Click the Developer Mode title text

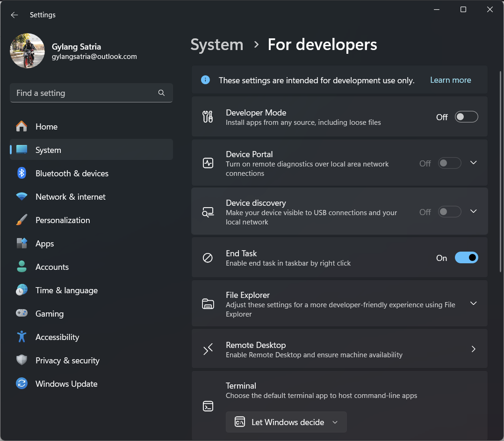(x=256, y=113)
